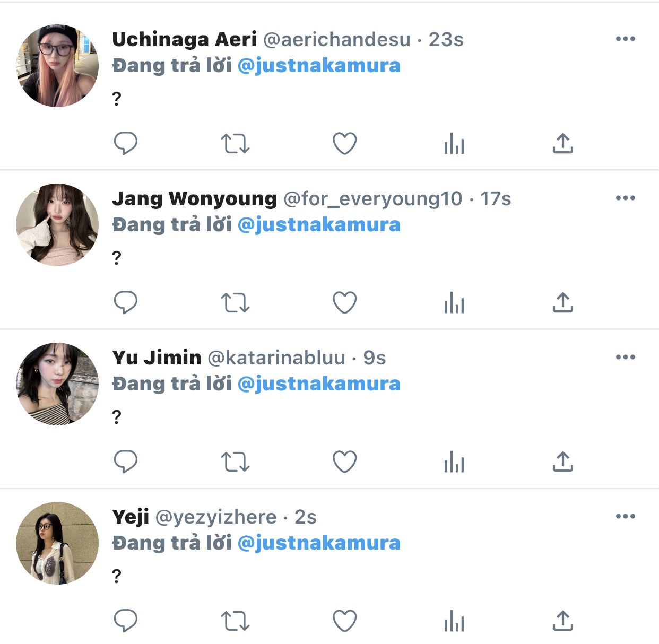Open @justnakamura mention in Yeji's reply
Screen dimensions: 659x644
(x=319, y=543)
